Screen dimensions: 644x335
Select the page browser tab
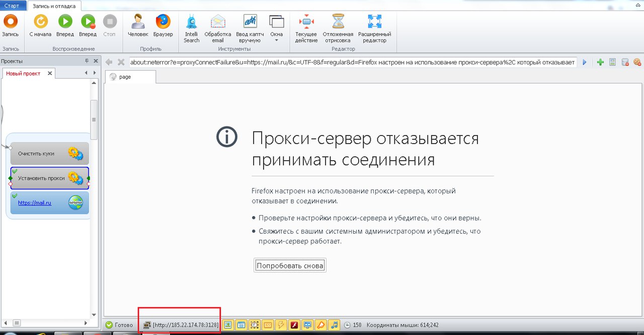pos(130,77)
